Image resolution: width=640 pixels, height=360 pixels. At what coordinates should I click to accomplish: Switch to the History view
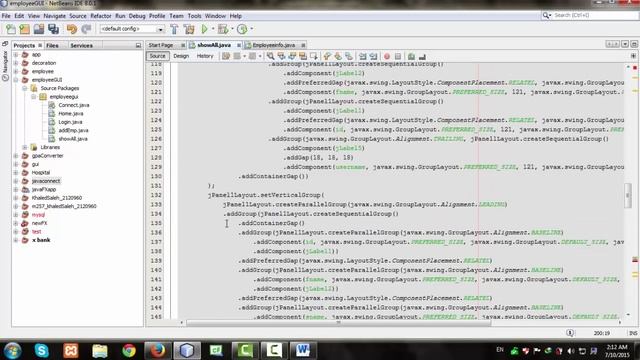[x=205, y=56]
